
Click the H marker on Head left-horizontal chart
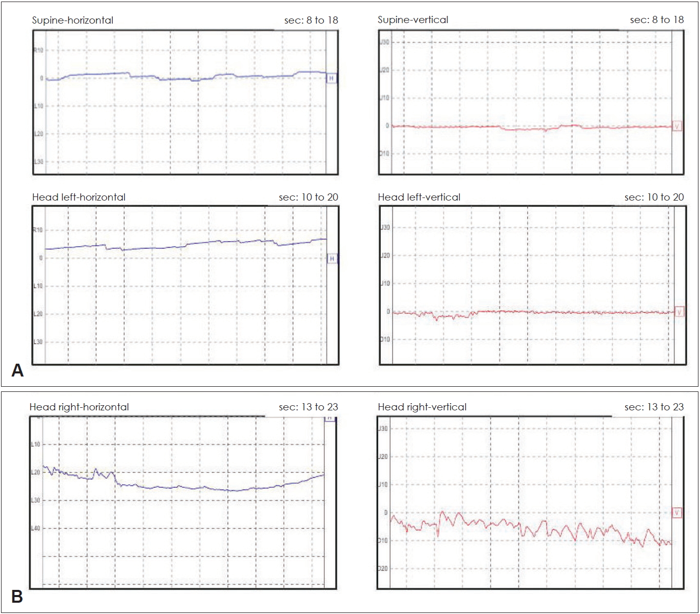click(x=332, y=259)
